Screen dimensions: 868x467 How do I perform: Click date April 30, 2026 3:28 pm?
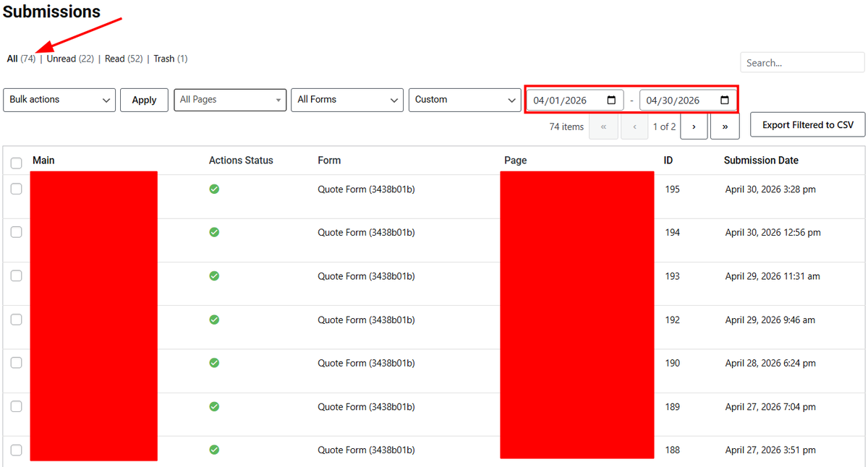point(770,189)
